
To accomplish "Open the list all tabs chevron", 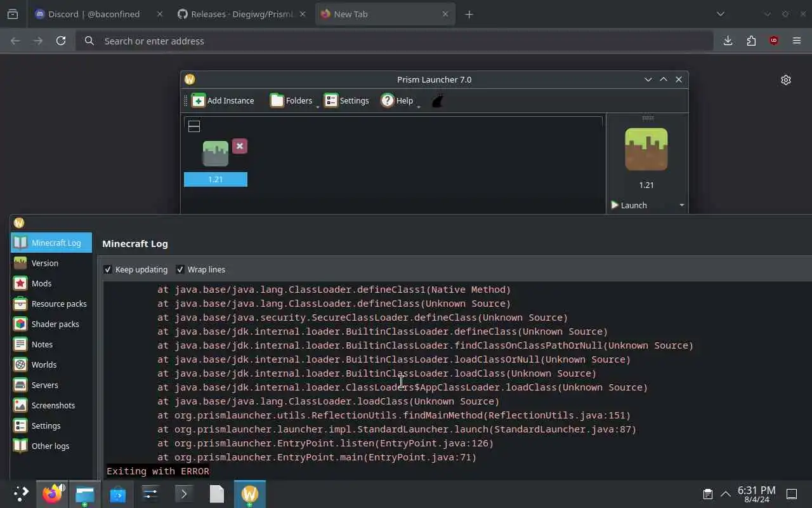I will [720, 14].
